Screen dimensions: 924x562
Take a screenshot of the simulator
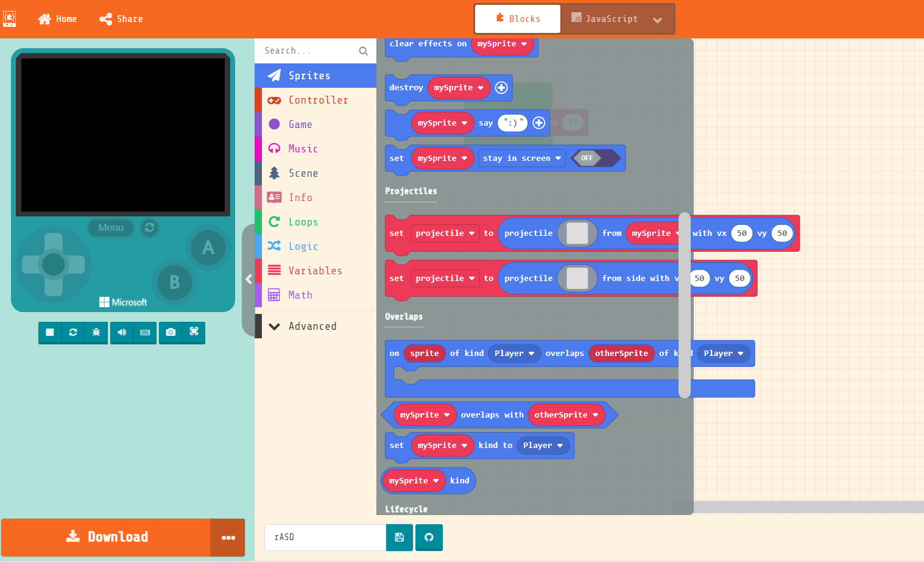(170, 332)
